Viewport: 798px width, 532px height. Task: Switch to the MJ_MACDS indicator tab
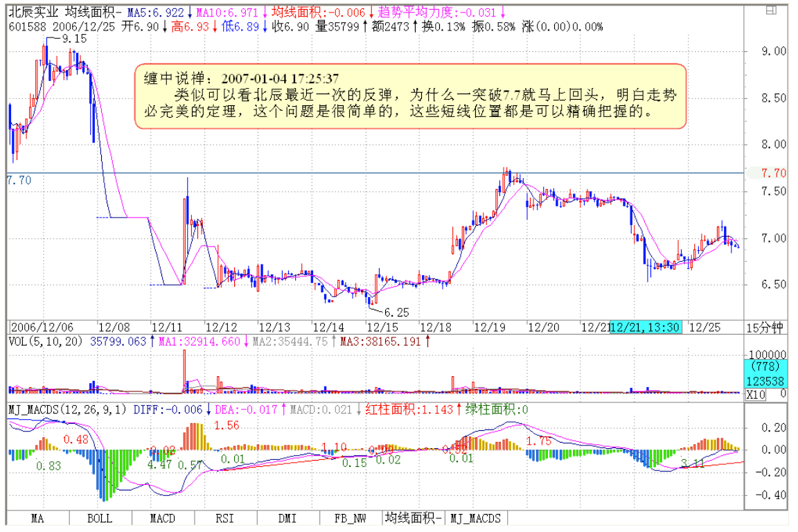pos(476,518)
